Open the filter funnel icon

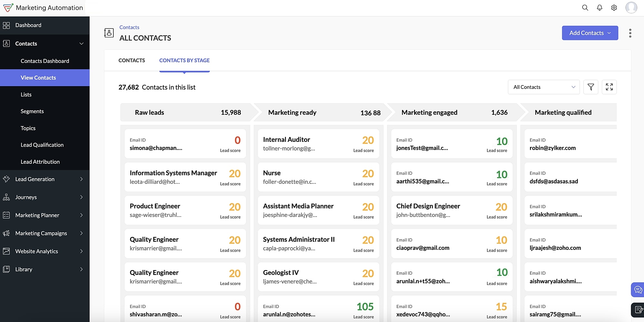click(591, 87)
